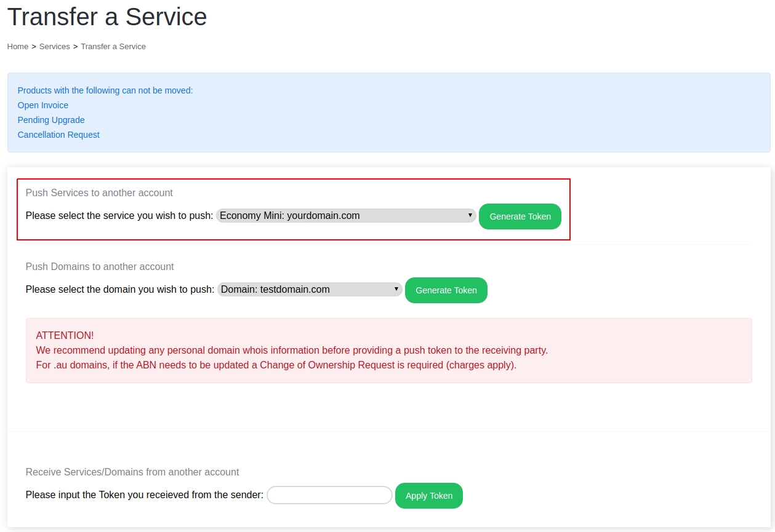
Task: Click the red ATTENTION! warning title
Action: [65, 335]
